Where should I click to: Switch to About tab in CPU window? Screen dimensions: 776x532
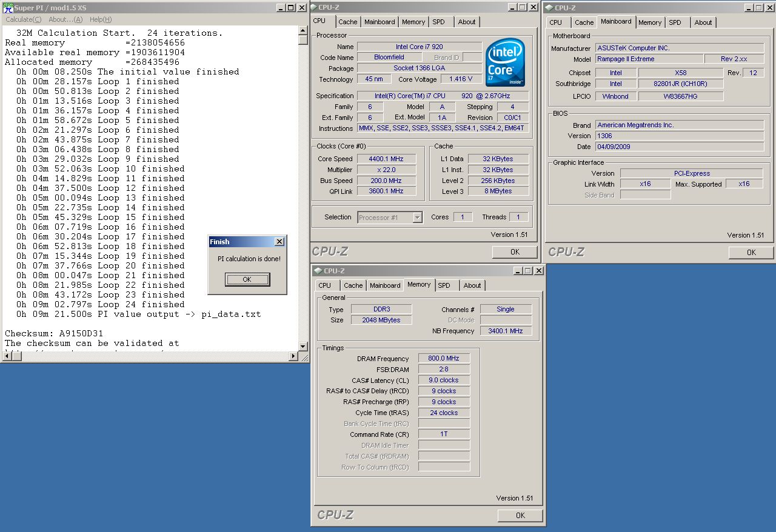467,22
